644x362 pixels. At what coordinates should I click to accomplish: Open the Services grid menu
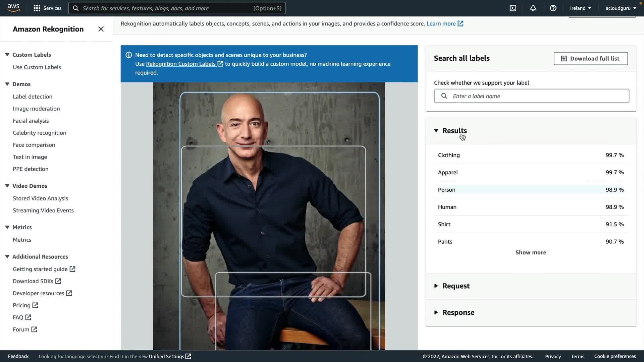coord(47,8)
